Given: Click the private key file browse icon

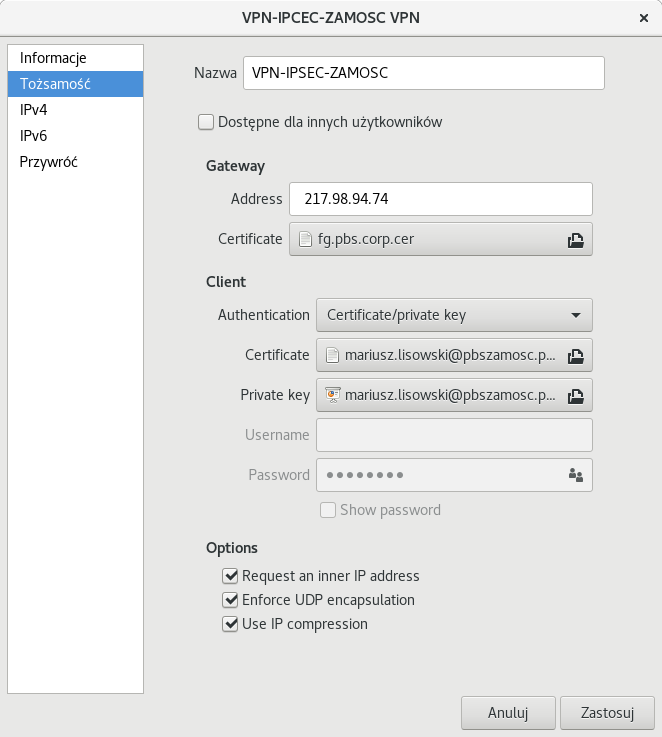Looking at the screenshot, I should (575, 395).
